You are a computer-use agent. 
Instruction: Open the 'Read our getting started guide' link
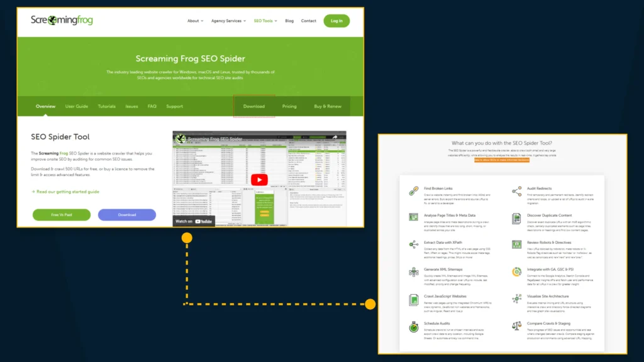65,192
